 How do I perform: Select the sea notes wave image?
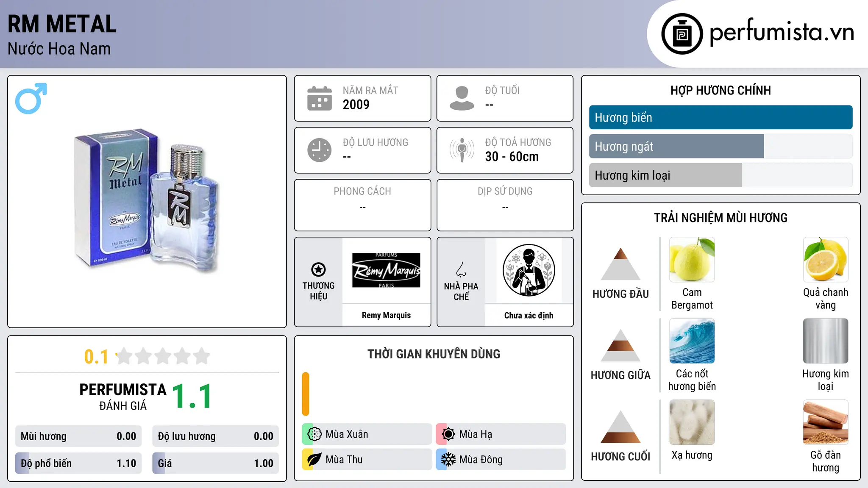(692, 341)
